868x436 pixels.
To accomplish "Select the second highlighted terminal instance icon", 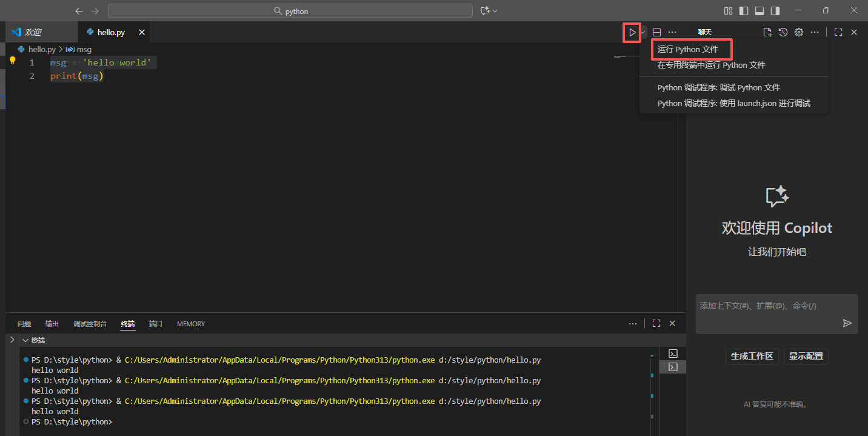I will click(673, 367).
